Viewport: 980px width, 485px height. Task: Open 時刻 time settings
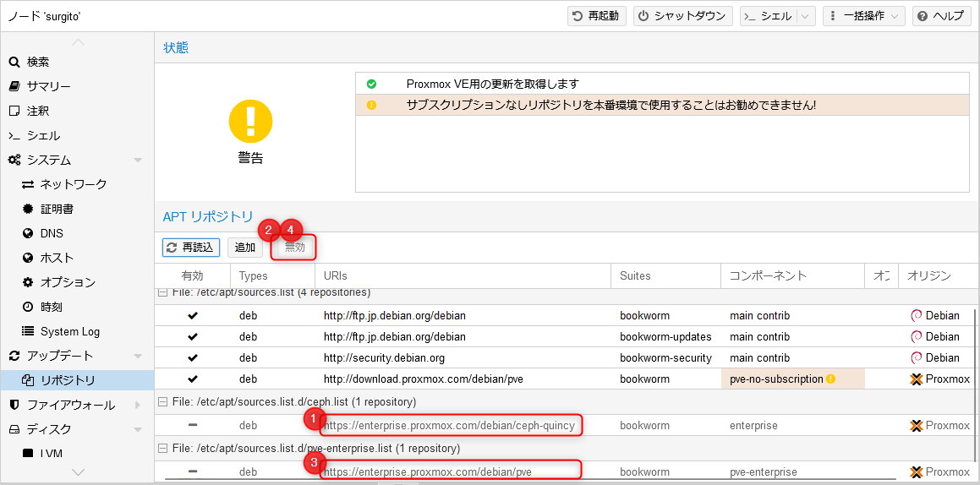[52, 307]
